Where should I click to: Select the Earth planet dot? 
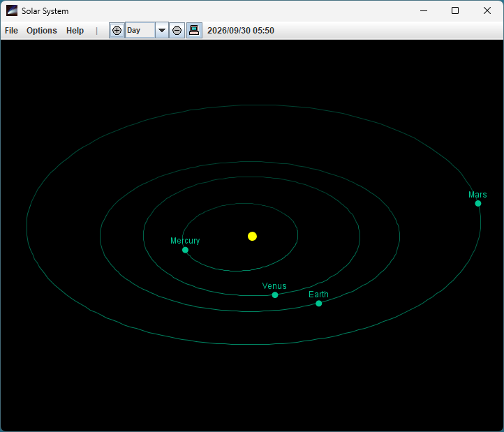[318, 304]
